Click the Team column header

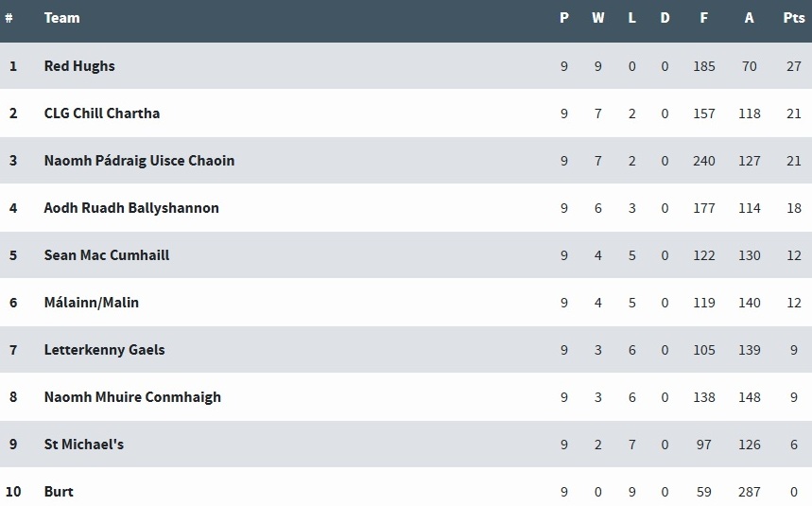(61, 18)
